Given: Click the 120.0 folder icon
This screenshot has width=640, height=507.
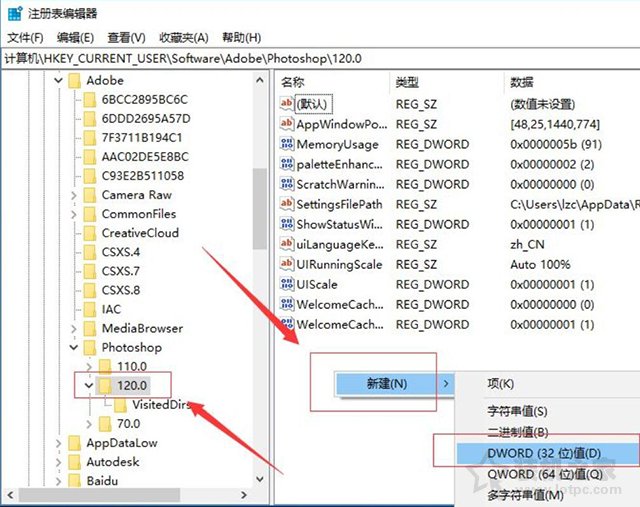Looking at the screenshot, I should point(105,385).
